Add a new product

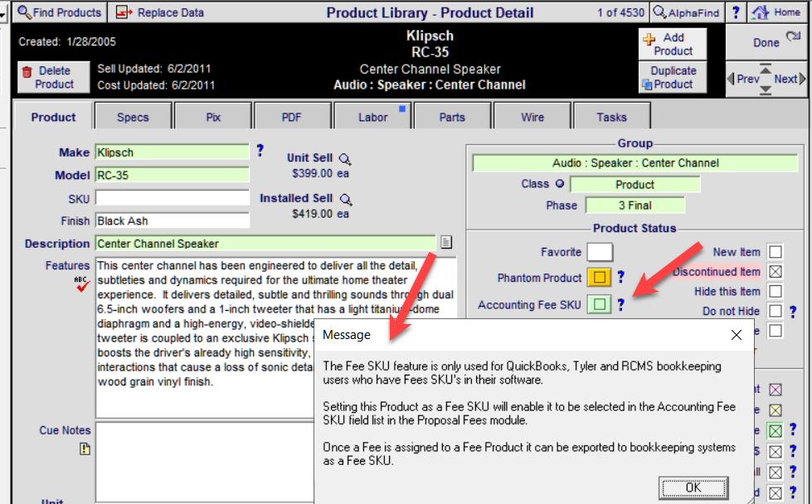[x=673, y=44]
